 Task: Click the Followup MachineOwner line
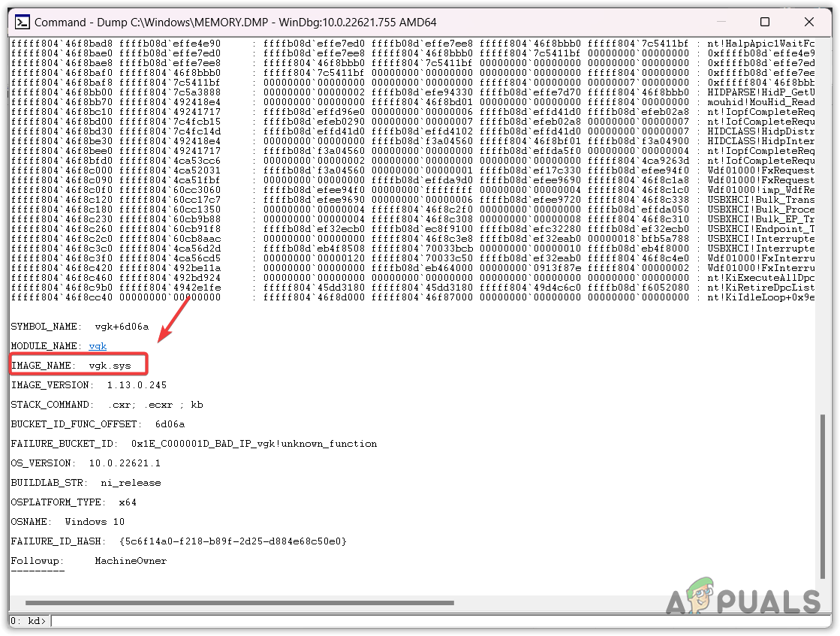pos(89,561)
